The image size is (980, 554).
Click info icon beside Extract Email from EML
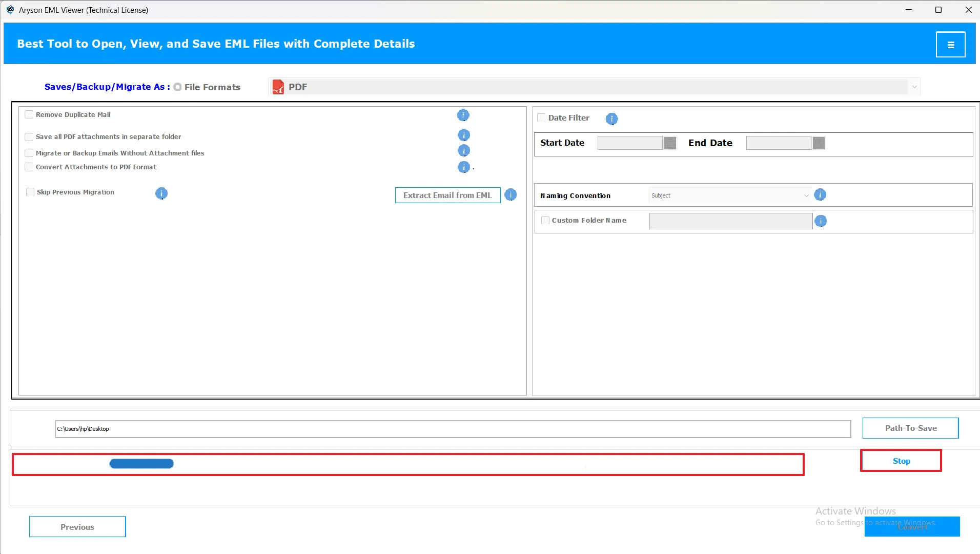[511, 195]
